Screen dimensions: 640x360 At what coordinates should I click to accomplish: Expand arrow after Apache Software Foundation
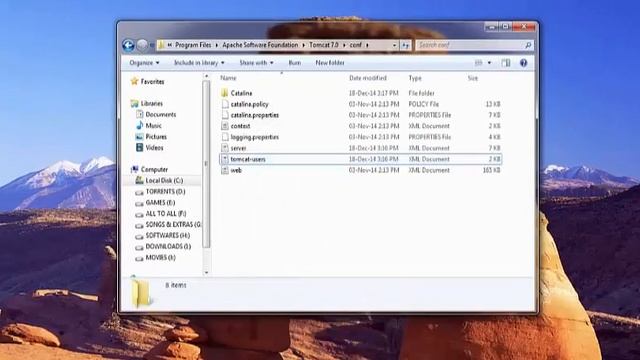(304, 45)
